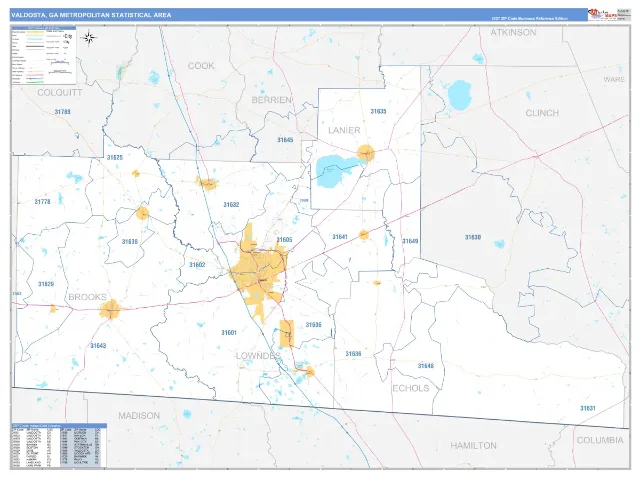Click ZIP code 31635
The width and height of the screenshot is (640, 480).
(x=378, y=111)
